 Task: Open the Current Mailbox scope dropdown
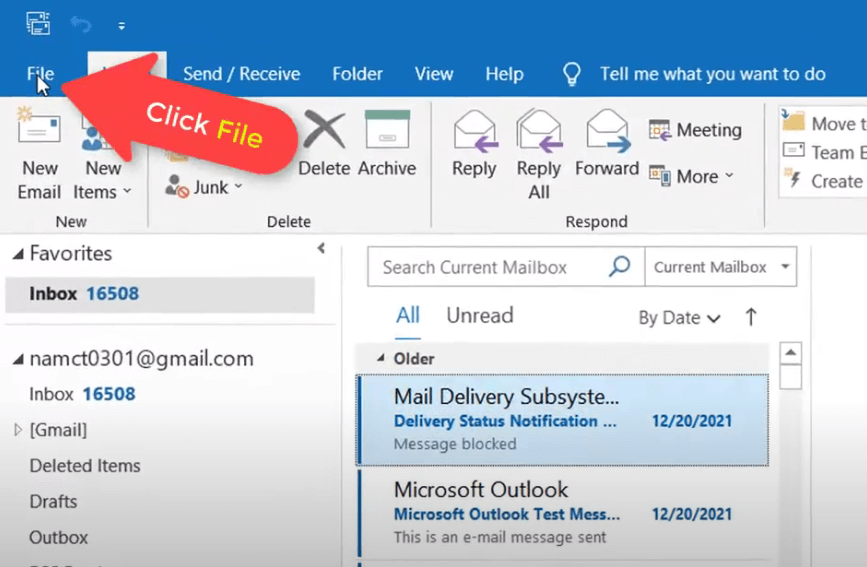[x=721, y=267]
